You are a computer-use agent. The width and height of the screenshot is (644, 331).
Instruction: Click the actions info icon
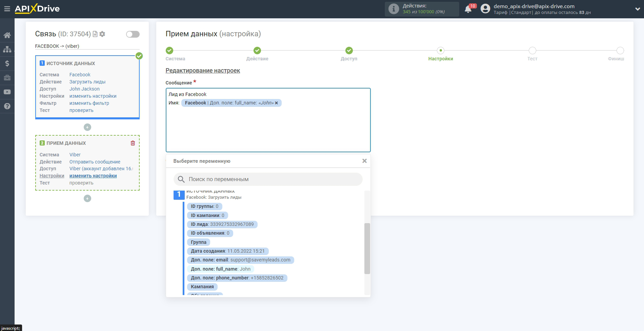[x=394, y=9]
